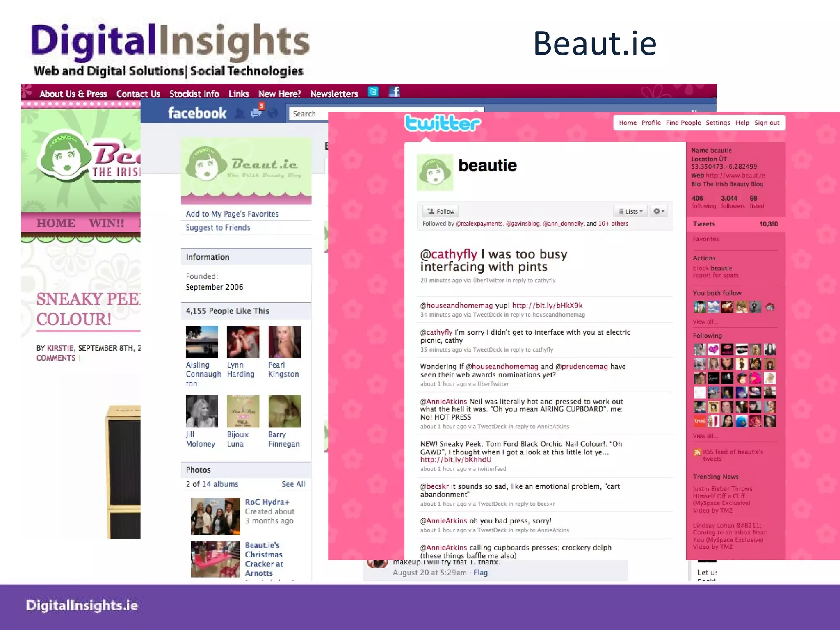Click KIRSTIE author link on blog post

[x=60, y=348]
